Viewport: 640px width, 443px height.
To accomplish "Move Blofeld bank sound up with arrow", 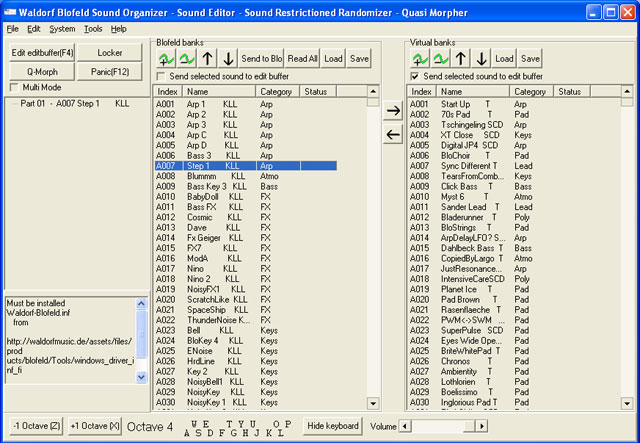I will [207, 59].
